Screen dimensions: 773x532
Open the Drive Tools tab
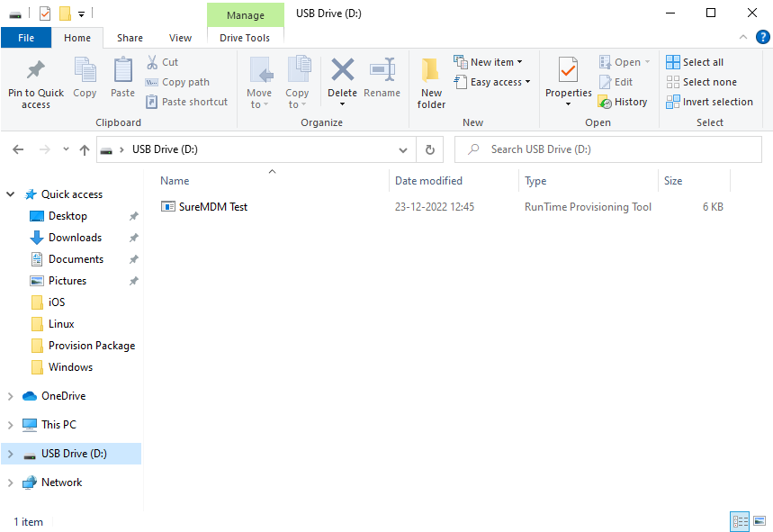click(245, 38)
